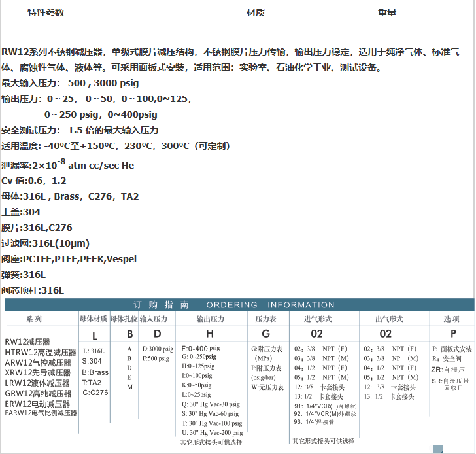
Task: Select 母体:316L, Brass, C276, TA2 line
Action: click(x=70, y=196)
